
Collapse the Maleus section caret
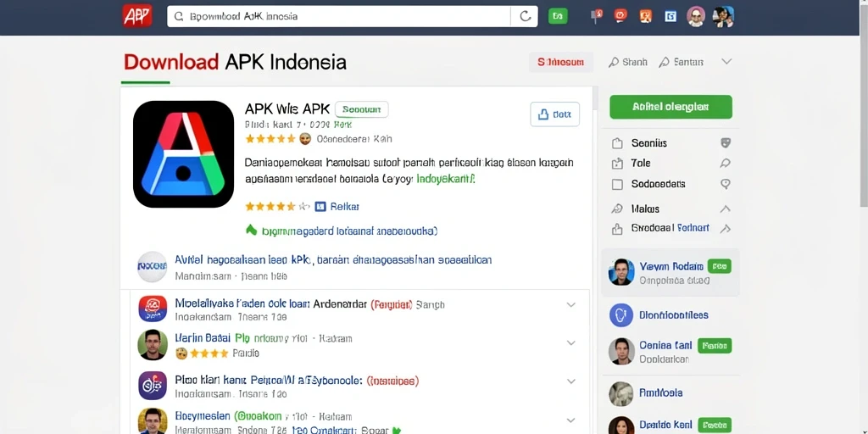point(725,209)
